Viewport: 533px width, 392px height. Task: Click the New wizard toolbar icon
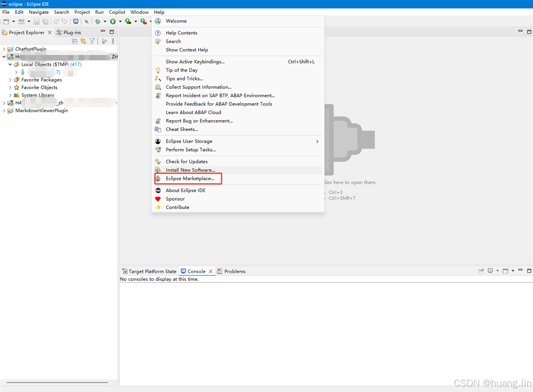click(x=6, y=21)
